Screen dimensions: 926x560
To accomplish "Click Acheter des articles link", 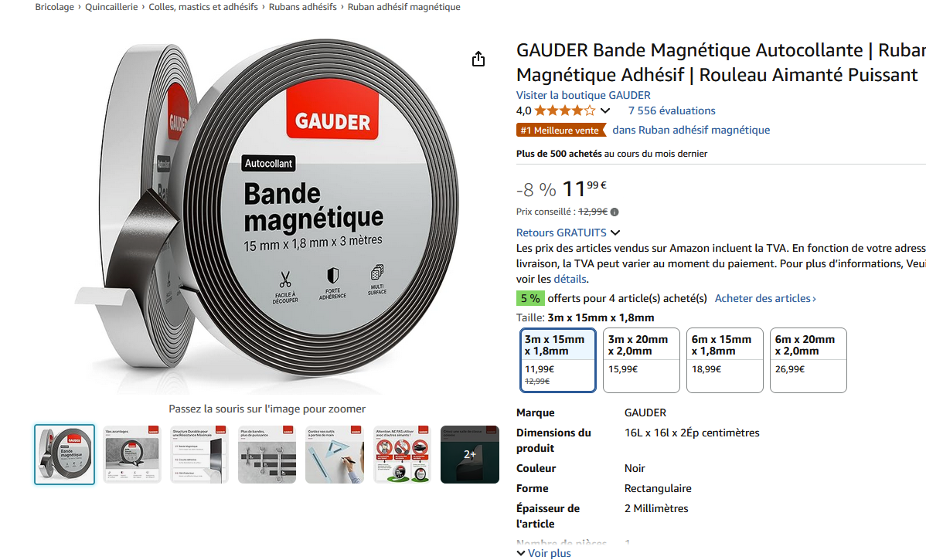I will click(765, 299).
